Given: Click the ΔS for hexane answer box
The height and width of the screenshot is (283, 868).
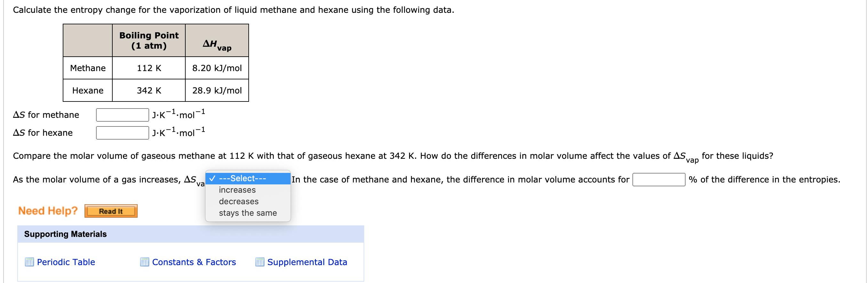Looking at the screenshot, I should 122,133.
